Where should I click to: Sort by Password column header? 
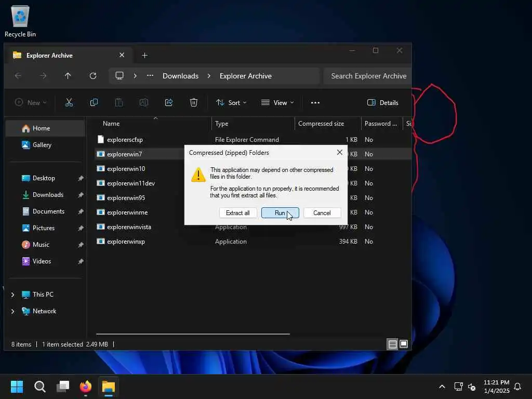point(382,124)
